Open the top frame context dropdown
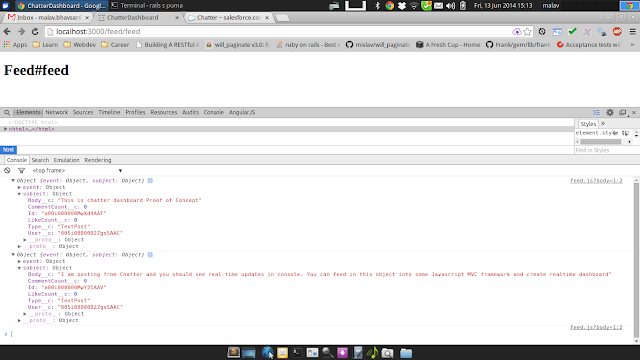 pyautogui.click(x=78, y=170)
